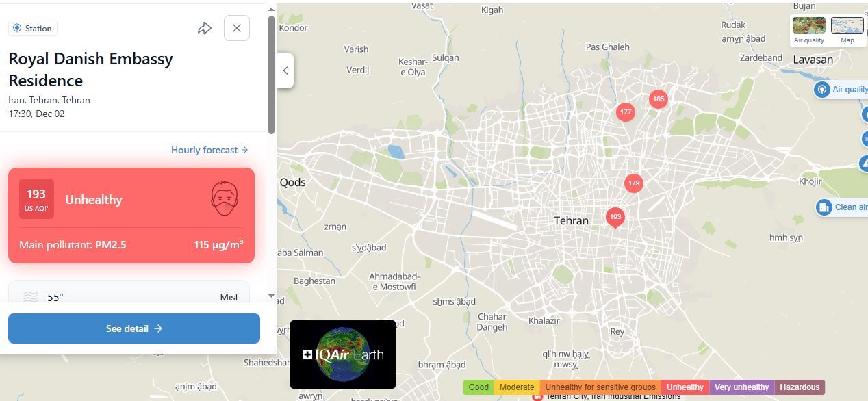Open the IQAir Earth thumbnail
The width and height of the screenshot is (868, 401).
343,354
